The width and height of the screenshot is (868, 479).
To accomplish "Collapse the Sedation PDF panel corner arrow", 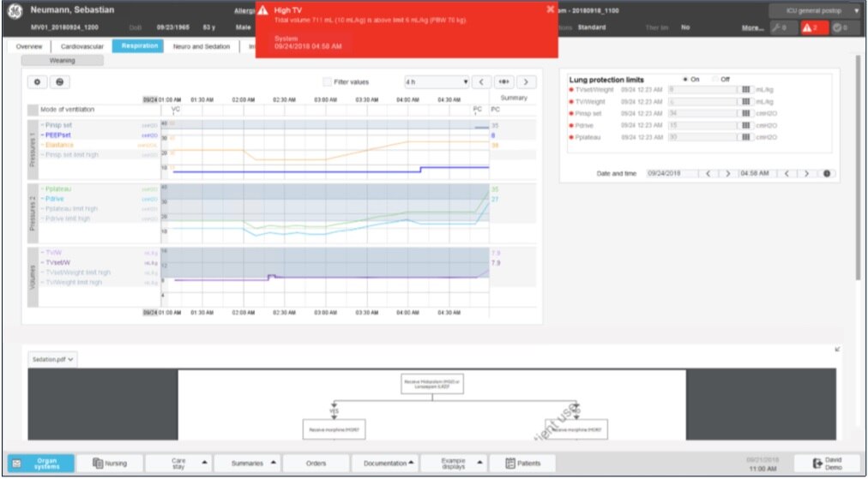I will (837, 349).
